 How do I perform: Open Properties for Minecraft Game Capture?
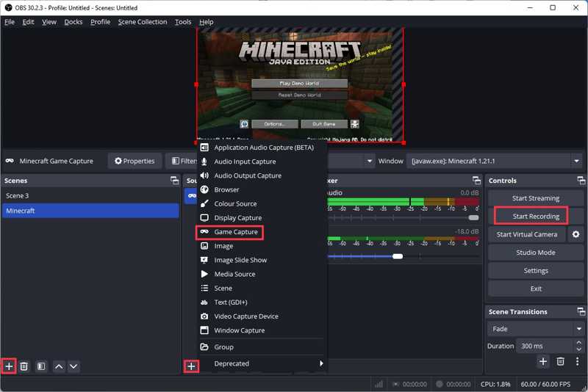135,161
